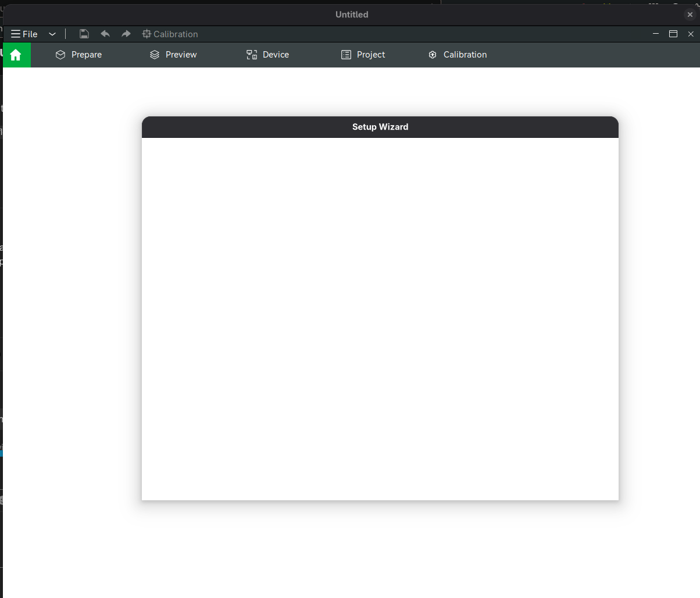This screenshot has width=700, height=598.
Task: Click the gear icon on Calibration tab
Action: (x=433, y=55)
